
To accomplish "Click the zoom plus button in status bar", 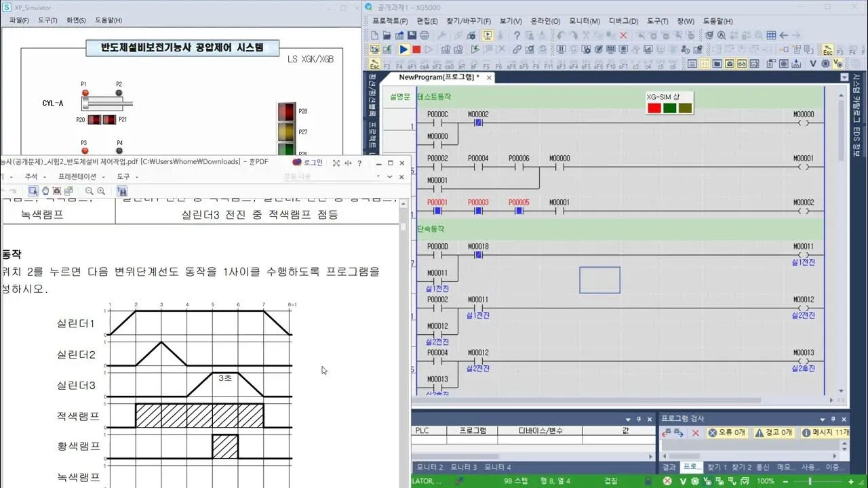I will click(850, 481).
